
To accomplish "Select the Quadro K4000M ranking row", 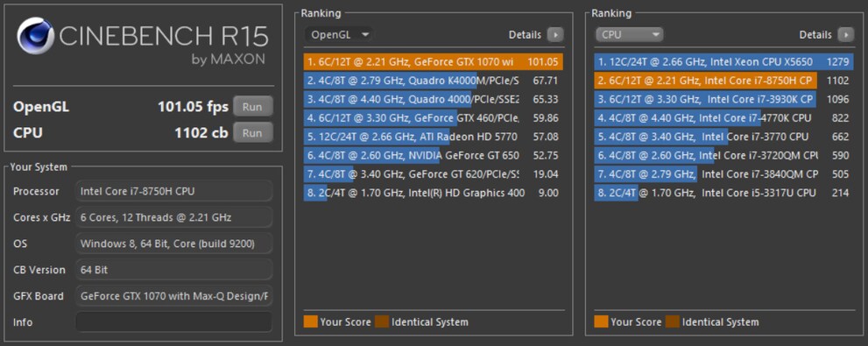I will pyautogui.click(x=434, y=81).
